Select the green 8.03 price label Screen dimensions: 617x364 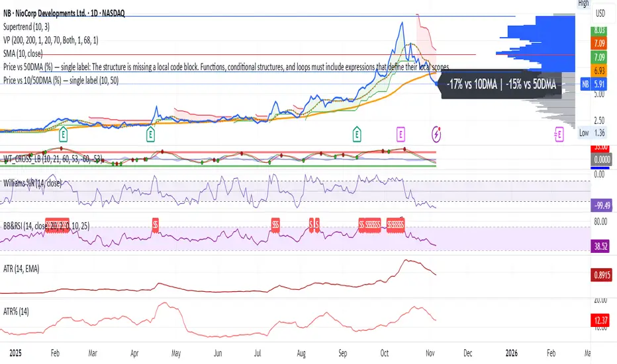click(x=599, y=30)
